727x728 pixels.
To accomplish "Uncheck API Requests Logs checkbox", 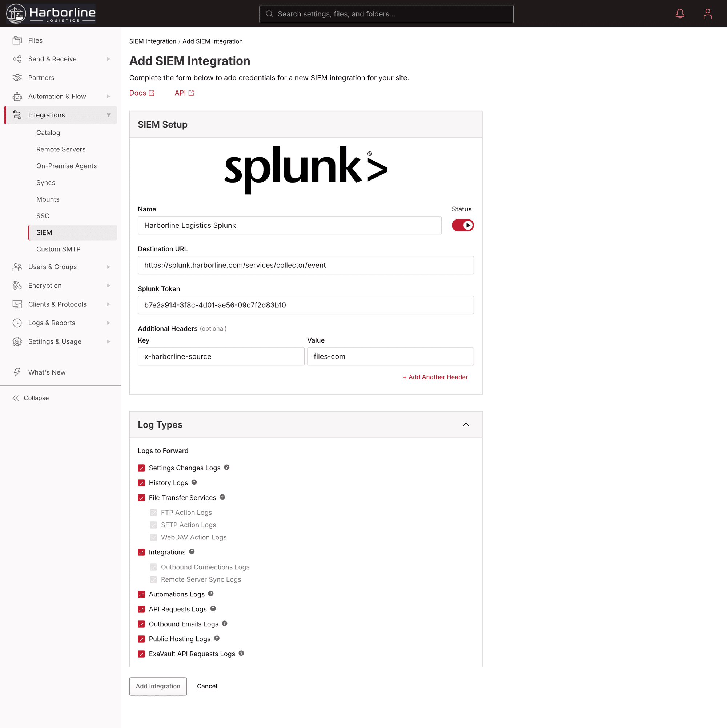I will coord(141,609).
